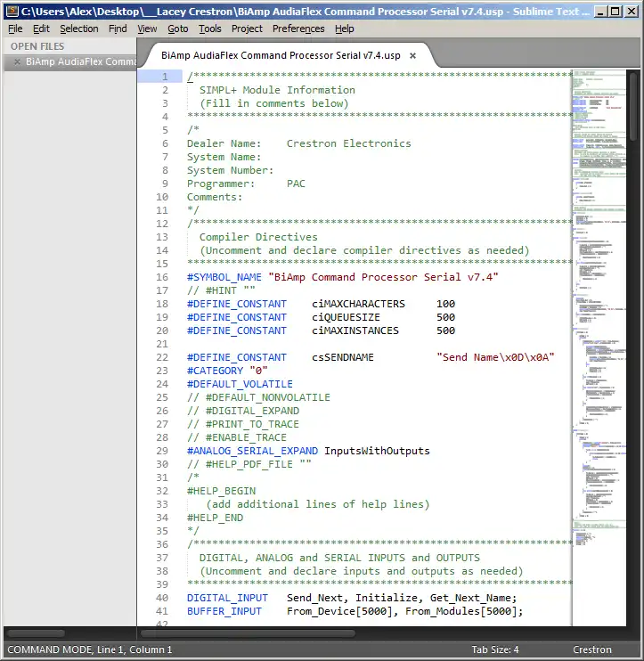The width and height of the screenshot is (644, 661).
Task: Click the string "Send Name\x0D\x0A"
Action: 495,357
